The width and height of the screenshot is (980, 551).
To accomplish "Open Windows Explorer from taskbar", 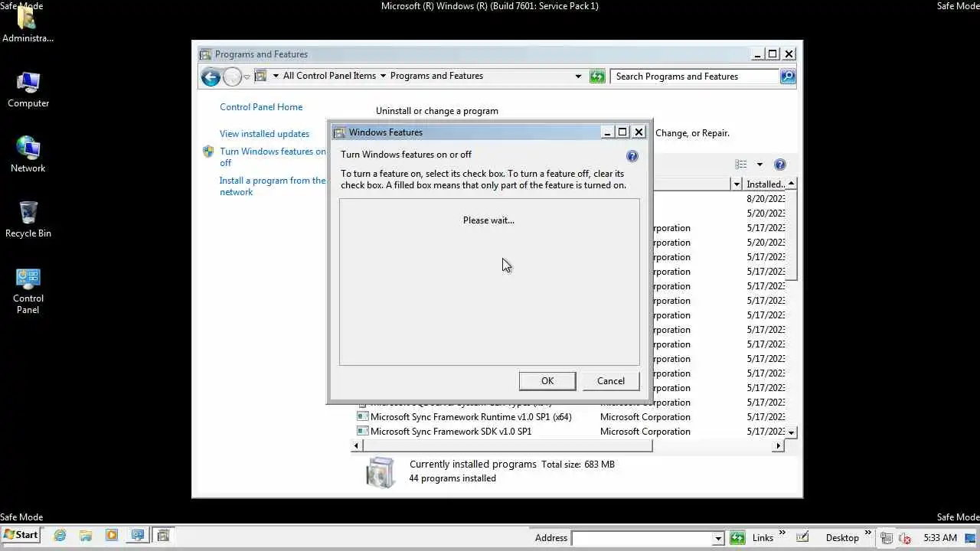I will pos(86,536).
